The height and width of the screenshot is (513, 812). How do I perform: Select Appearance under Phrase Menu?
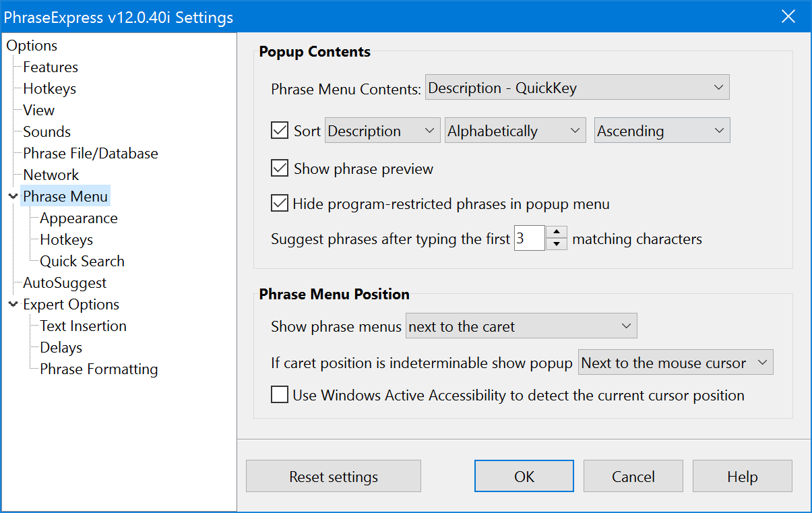coord(79,218)
